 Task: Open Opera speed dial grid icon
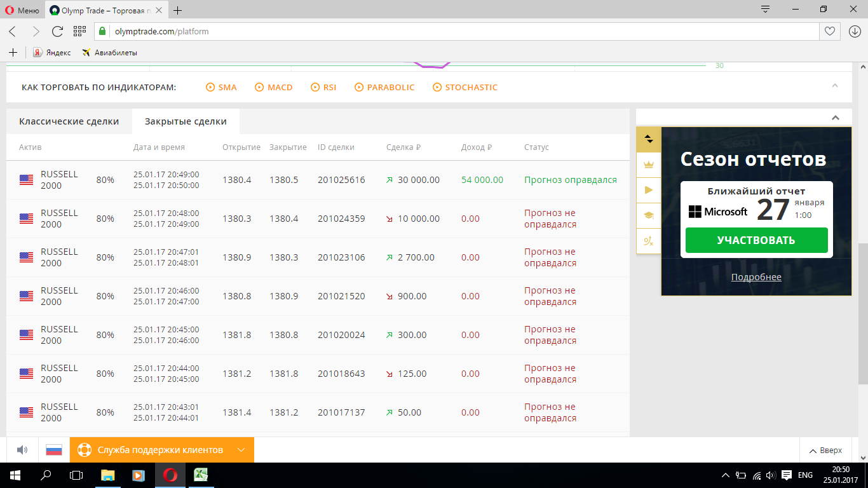point(79,31)
